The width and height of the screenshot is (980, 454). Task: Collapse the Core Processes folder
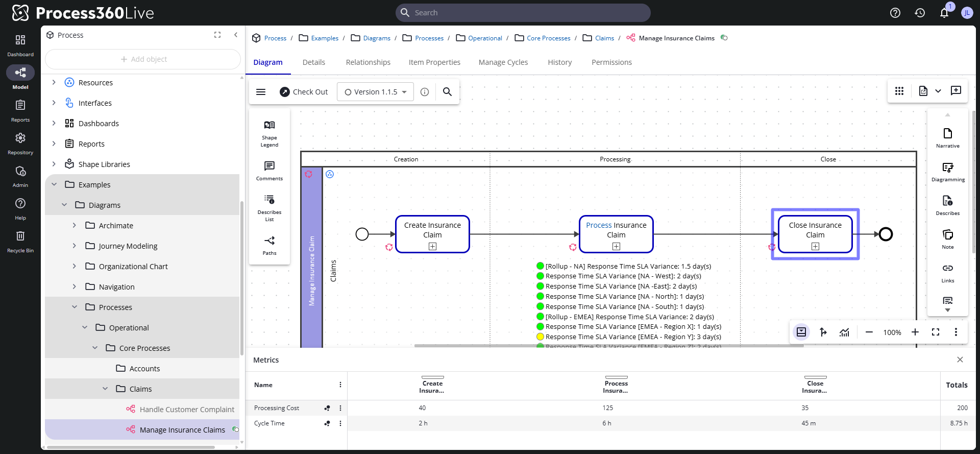(95, 348)
